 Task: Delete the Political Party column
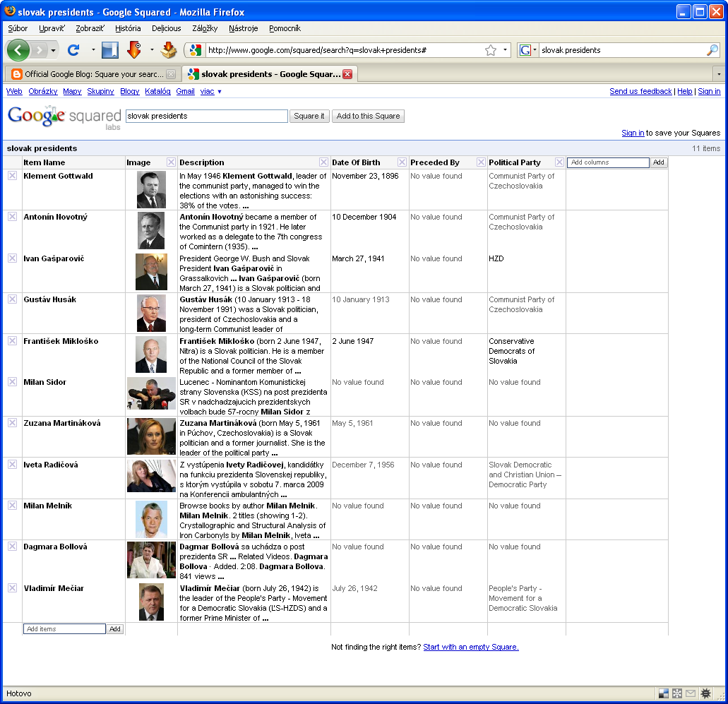[559, 162]
